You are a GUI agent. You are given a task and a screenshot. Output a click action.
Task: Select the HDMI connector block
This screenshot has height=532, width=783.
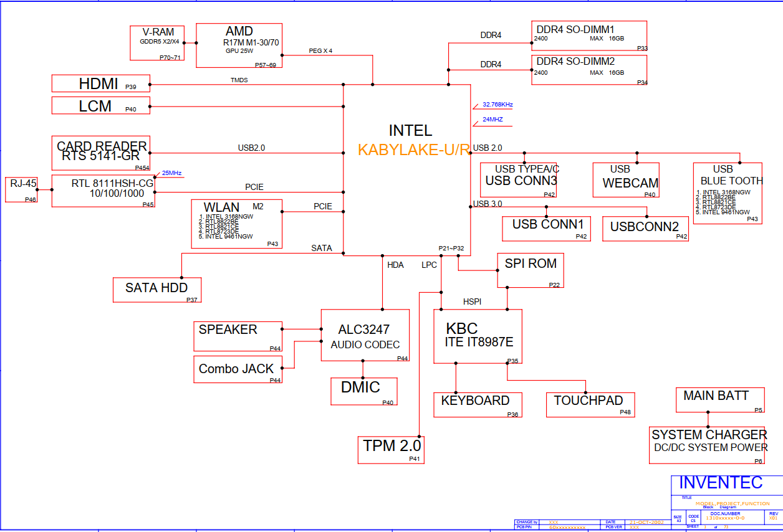click(x=100, y=83)
